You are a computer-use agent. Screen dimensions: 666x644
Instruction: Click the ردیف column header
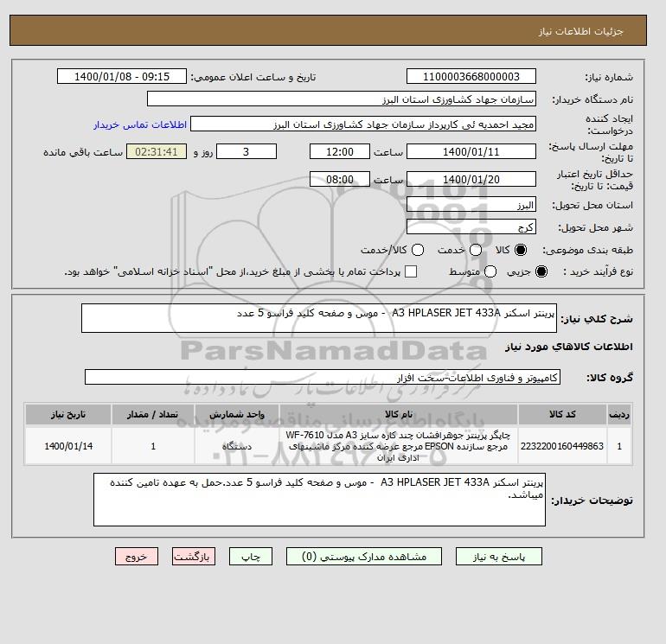(619, 414)
